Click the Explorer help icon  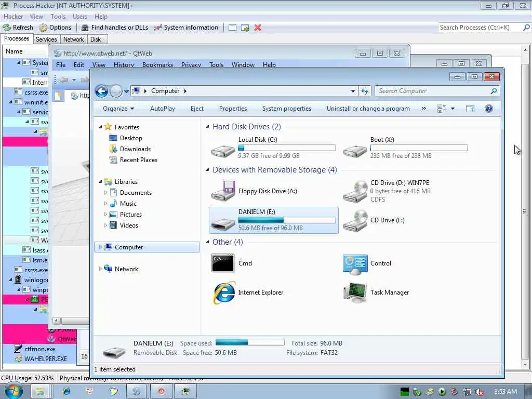coord(489,109)
